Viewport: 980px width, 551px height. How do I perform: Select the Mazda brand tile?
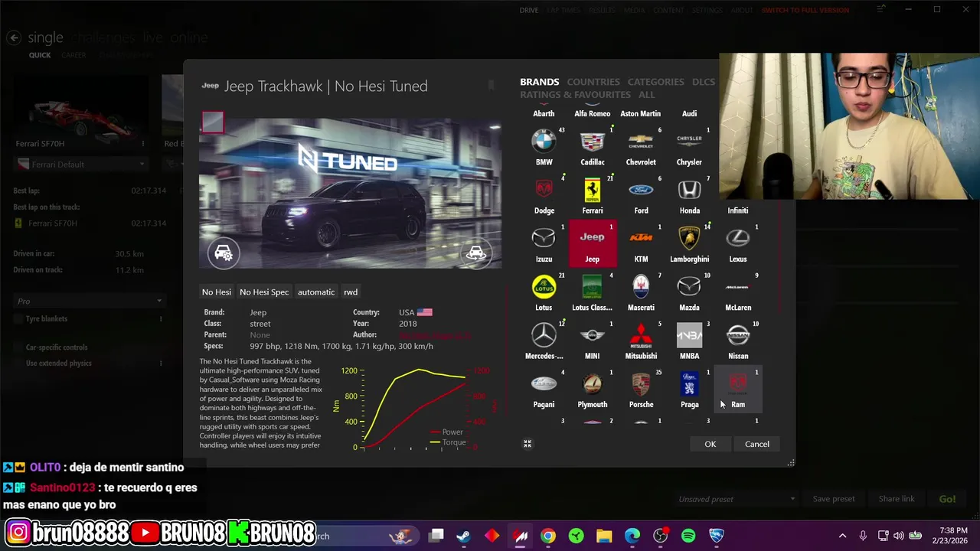coord(689,292)
